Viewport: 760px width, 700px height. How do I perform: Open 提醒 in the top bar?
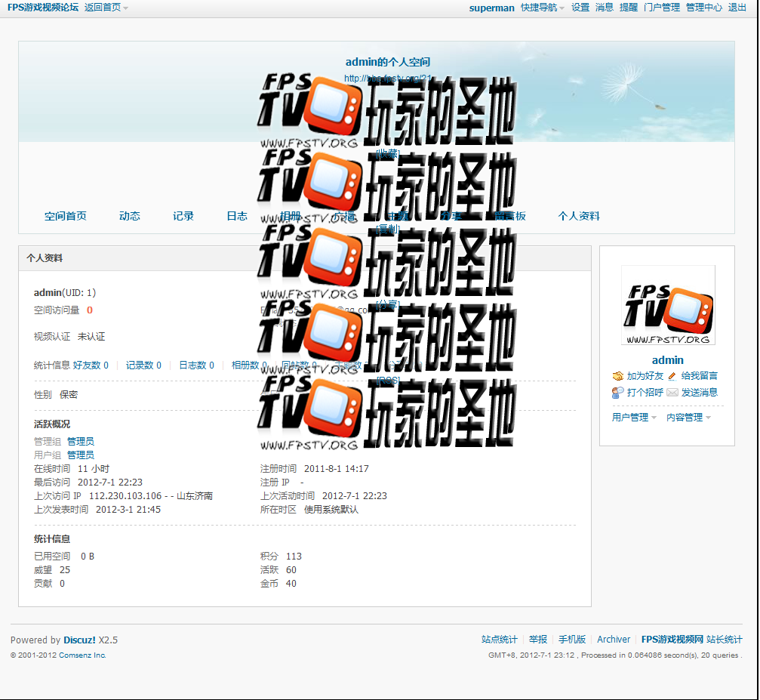click(x=629, y=8)
